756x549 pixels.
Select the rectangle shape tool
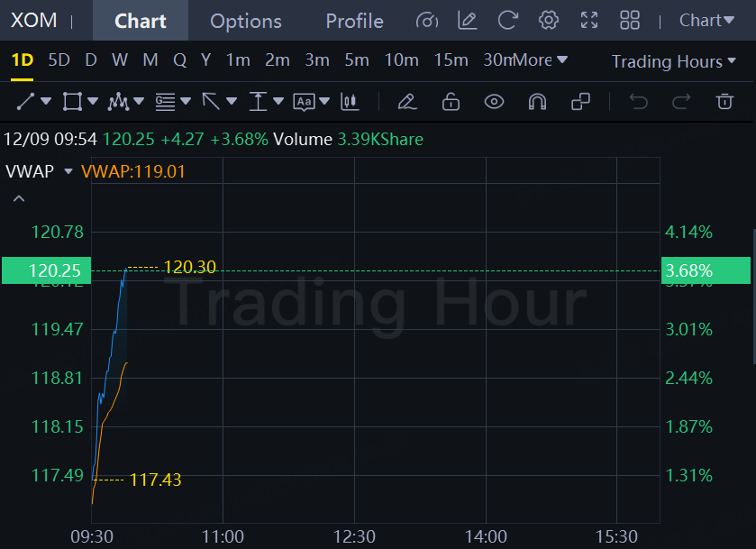(72, 102)
